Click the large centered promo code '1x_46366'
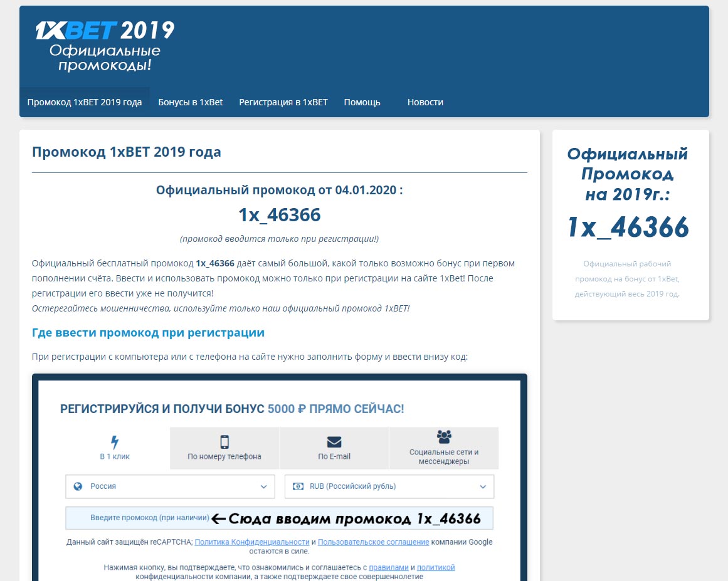The width and height of the screenshot is (728, 581). click(x=280, y=215)
